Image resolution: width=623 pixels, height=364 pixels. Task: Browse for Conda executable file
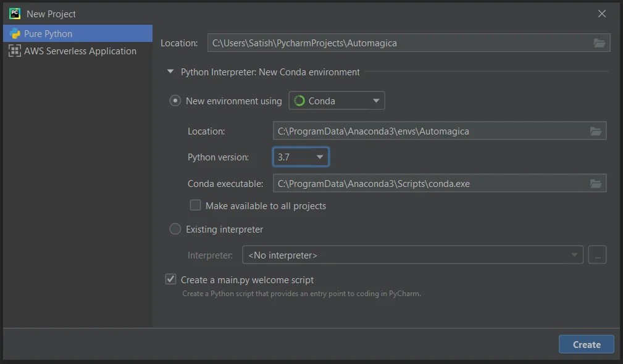(x=596, y=183)
